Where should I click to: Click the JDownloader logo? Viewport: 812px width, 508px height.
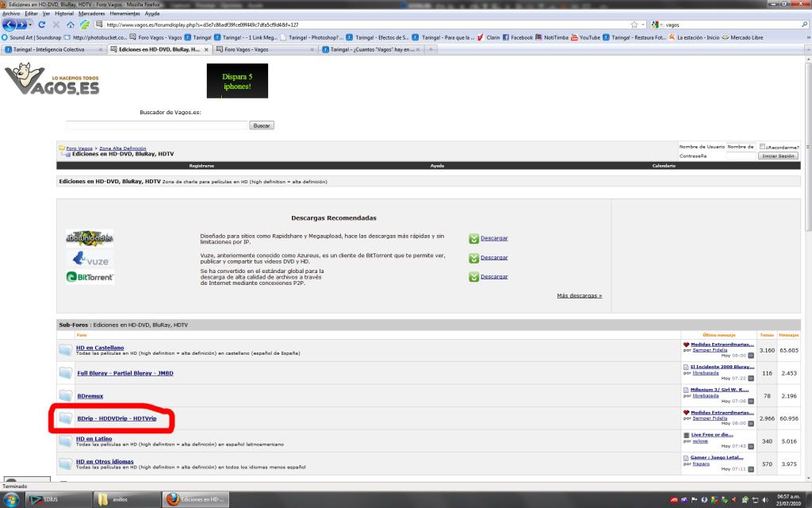[90, 238]
